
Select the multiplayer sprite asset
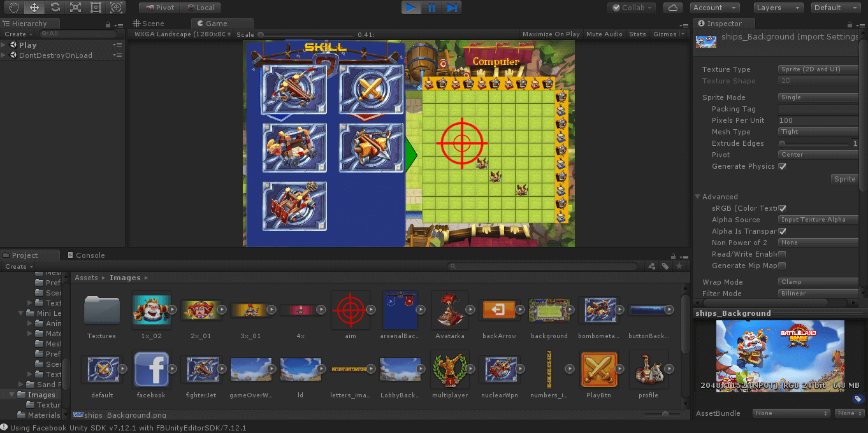pos(449,374)
